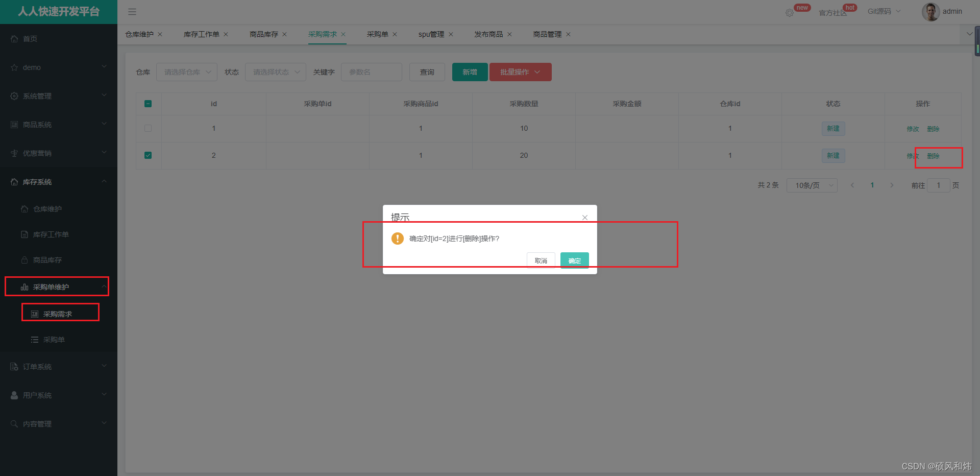
Task: Select page number 1 in pagination
Action: click(x=872, y=185)
